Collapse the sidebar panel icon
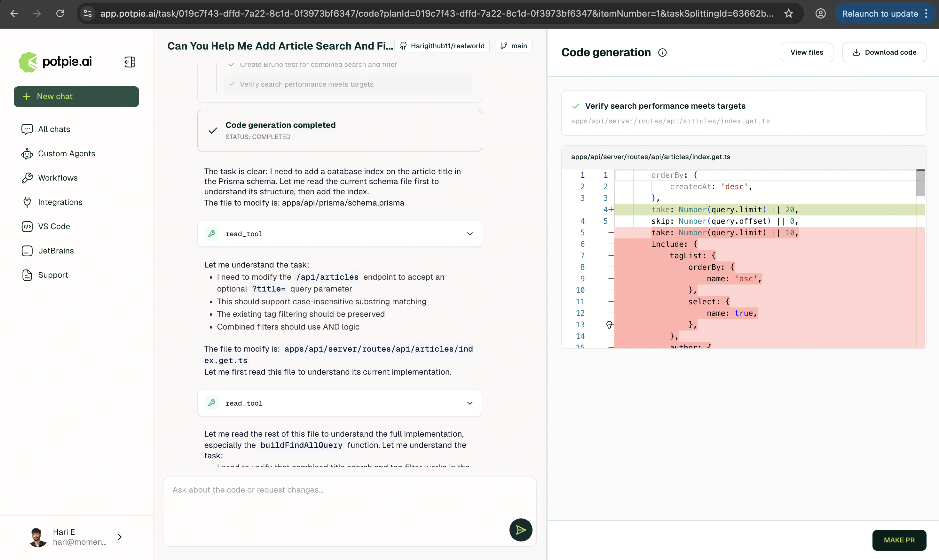Image resolution: width=939 pixels, height=560 pixels. coord(130,62)
